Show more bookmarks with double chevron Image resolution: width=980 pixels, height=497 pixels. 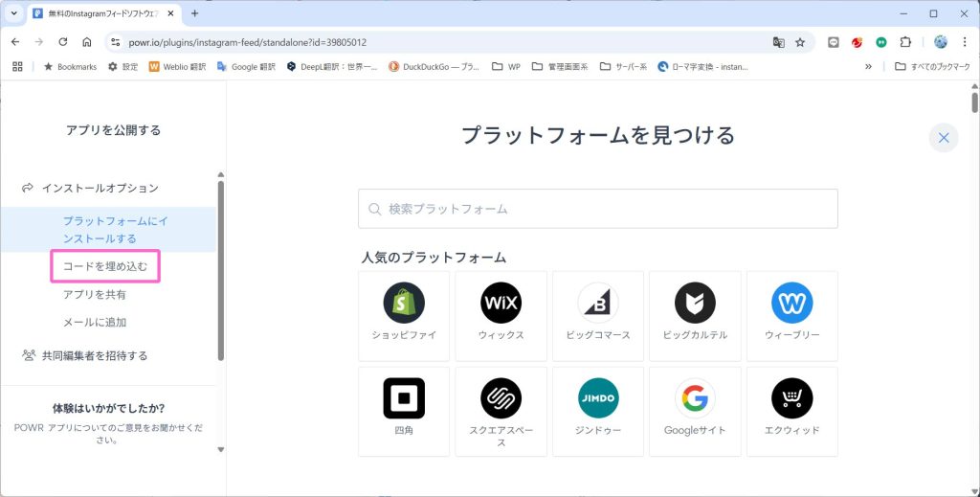[x=868, y=66]
